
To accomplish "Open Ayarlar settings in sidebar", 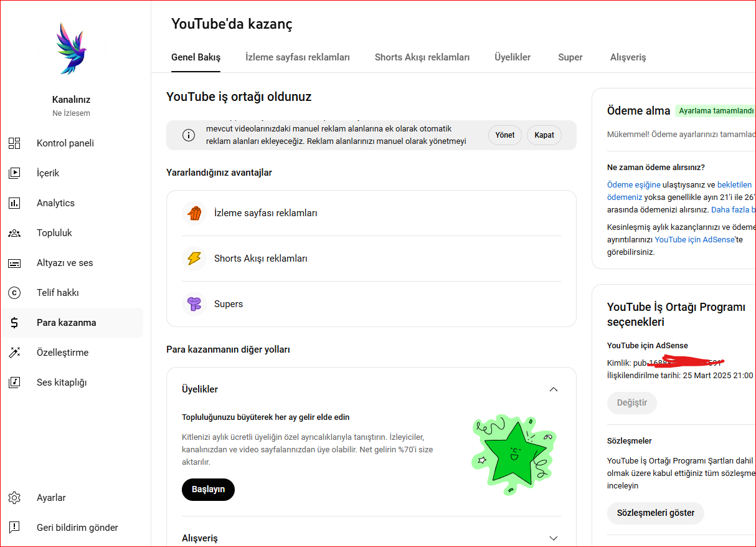I will tap(72, 498).
